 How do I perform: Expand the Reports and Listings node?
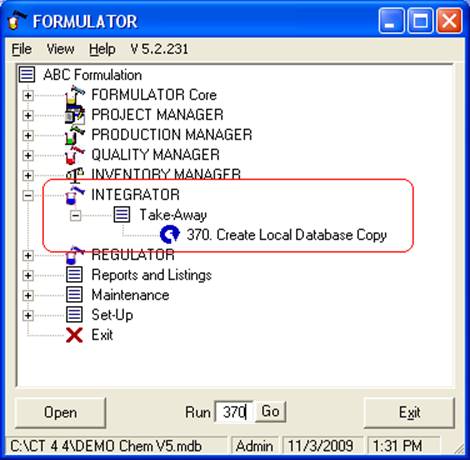(x=28, y=276)
